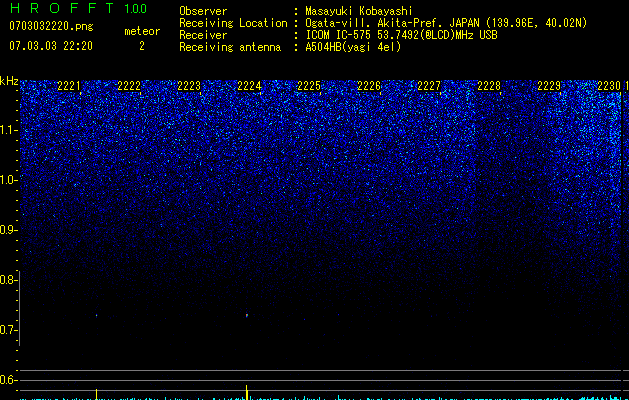Viewport: 629px width, 400px height.
Task: Click the 2229 time marker
Action: click(x=549, y=86)
